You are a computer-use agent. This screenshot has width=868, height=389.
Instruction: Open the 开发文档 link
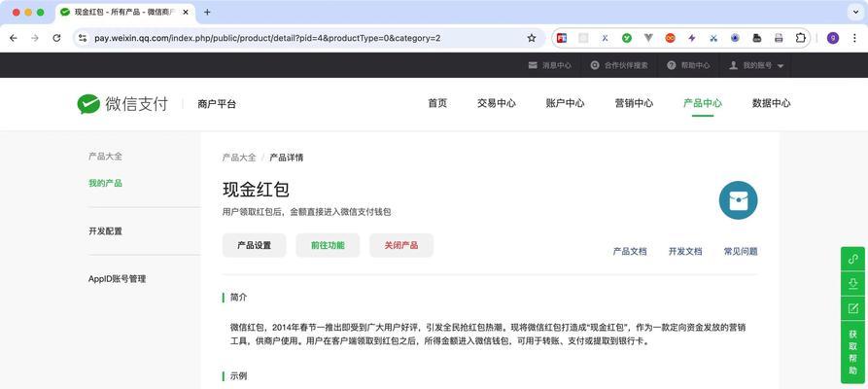(685, 252)
